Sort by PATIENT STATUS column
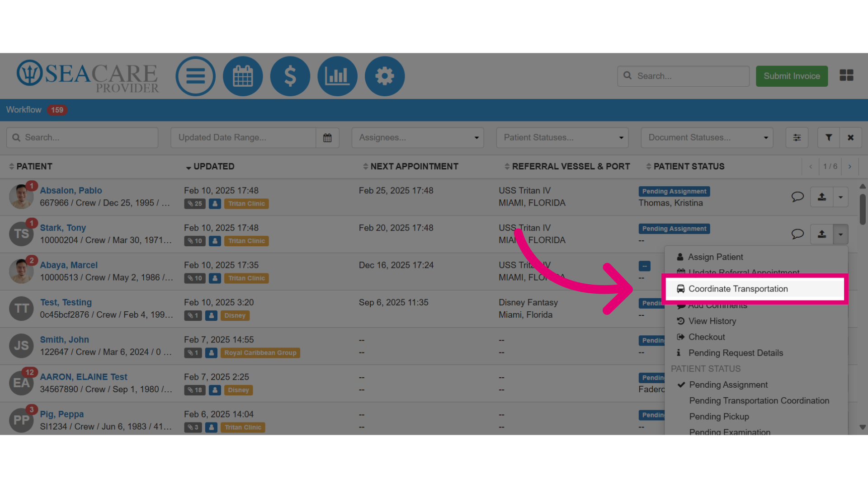Viewport: 868px width, 488px height. pos(685,166)
